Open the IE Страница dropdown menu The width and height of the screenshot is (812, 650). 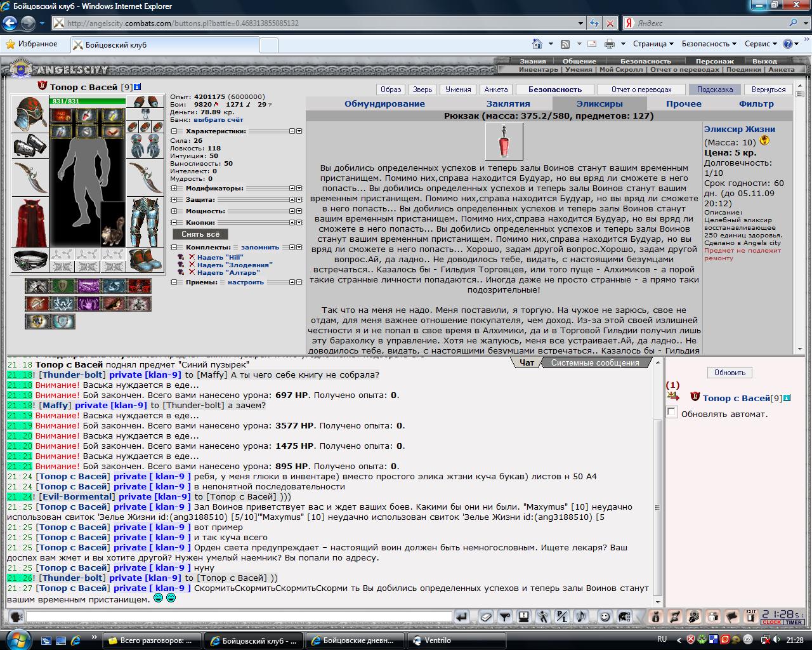pos(653,44)
